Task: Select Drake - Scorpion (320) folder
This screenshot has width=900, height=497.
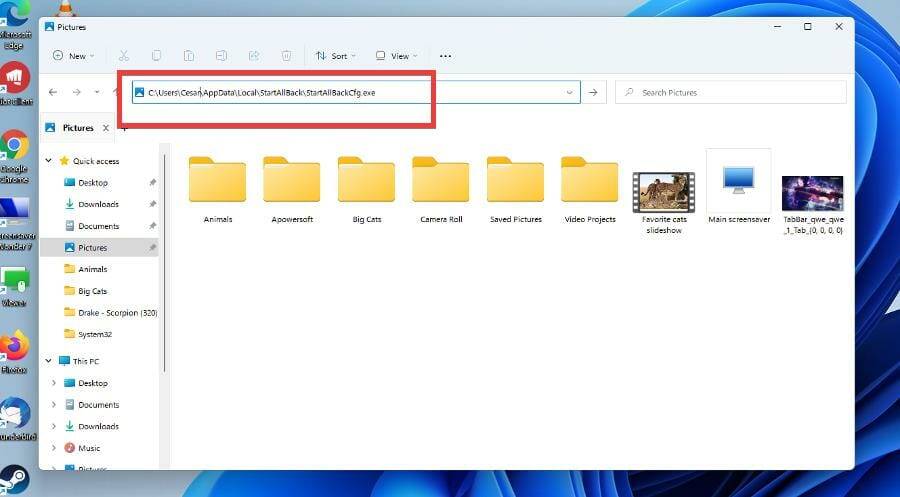Action: point(117,313)
